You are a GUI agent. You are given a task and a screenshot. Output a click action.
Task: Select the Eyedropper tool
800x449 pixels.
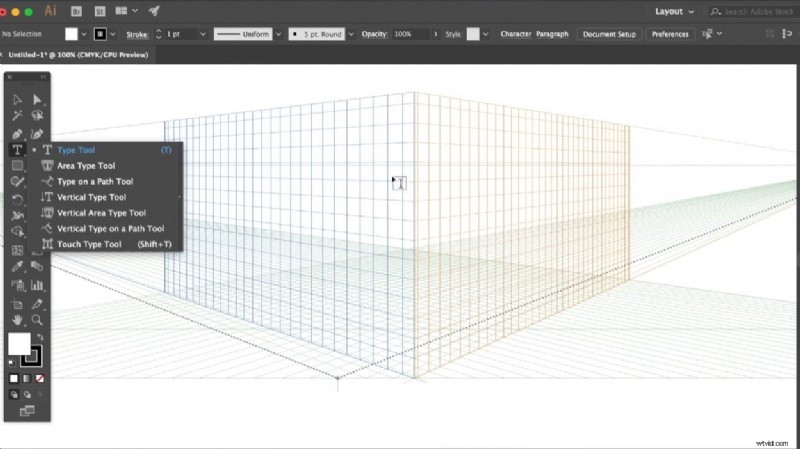(17, 266)
